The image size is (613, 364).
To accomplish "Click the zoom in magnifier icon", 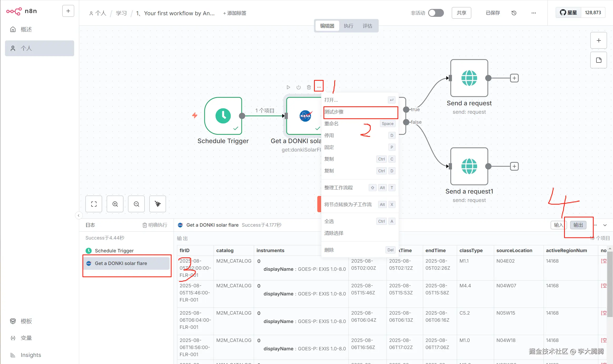I will [115, 204].
